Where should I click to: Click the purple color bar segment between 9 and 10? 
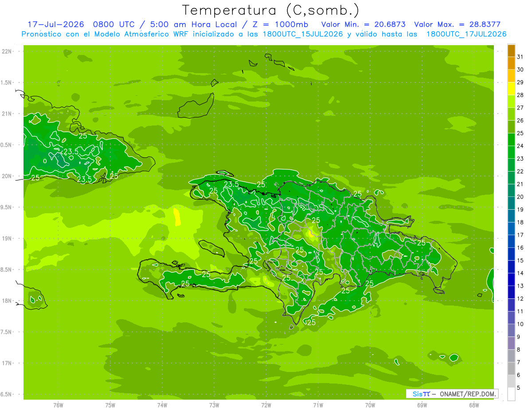(511, 330)
